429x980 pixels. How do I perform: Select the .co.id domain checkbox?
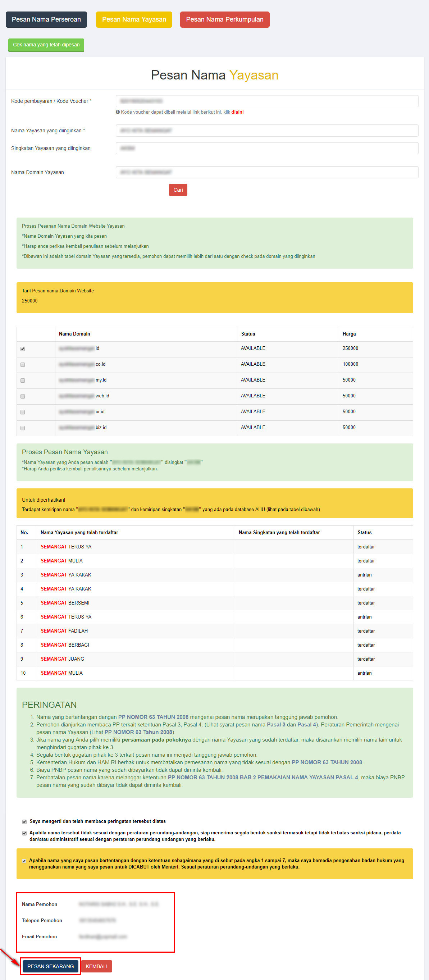(x=23, y=365)
